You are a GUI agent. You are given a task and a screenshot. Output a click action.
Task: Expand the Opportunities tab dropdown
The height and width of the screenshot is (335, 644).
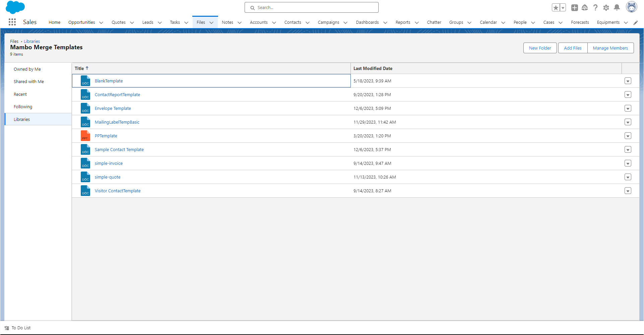[101, 22]
